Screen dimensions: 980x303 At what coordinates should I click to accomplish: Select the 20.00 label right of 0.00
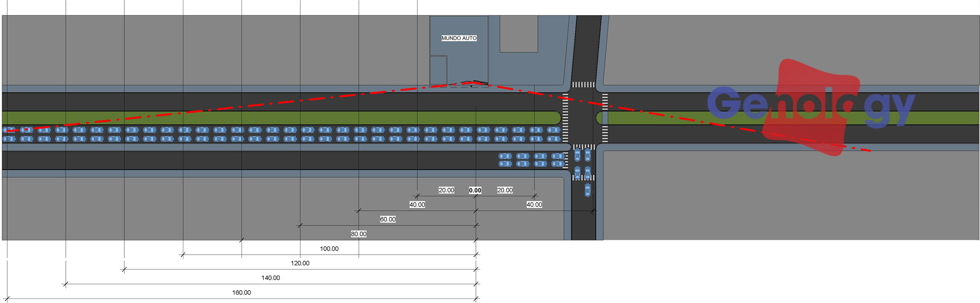click(505, 190)
